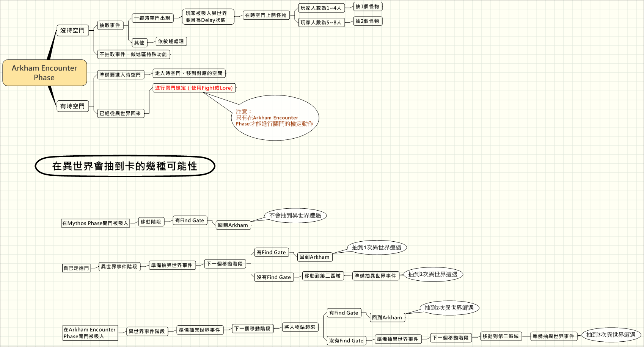Click the 移動階段 node after Mythos Phase

click(151, 222)
